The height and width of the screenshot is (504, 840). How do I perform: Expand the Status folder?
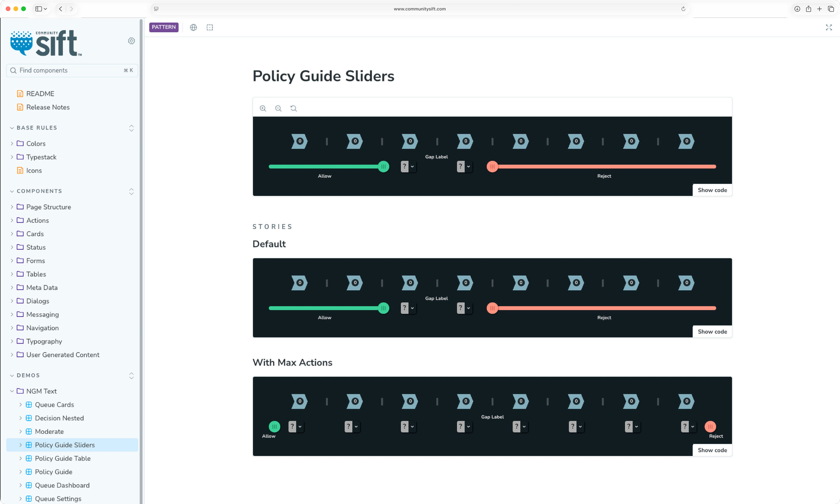(36, 247)
